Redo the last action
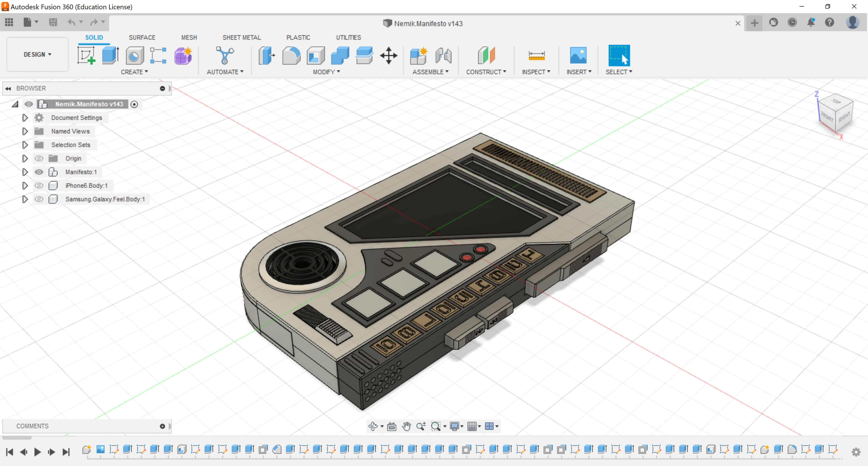This screenshot has height=466, width=868. pos(94,22)
